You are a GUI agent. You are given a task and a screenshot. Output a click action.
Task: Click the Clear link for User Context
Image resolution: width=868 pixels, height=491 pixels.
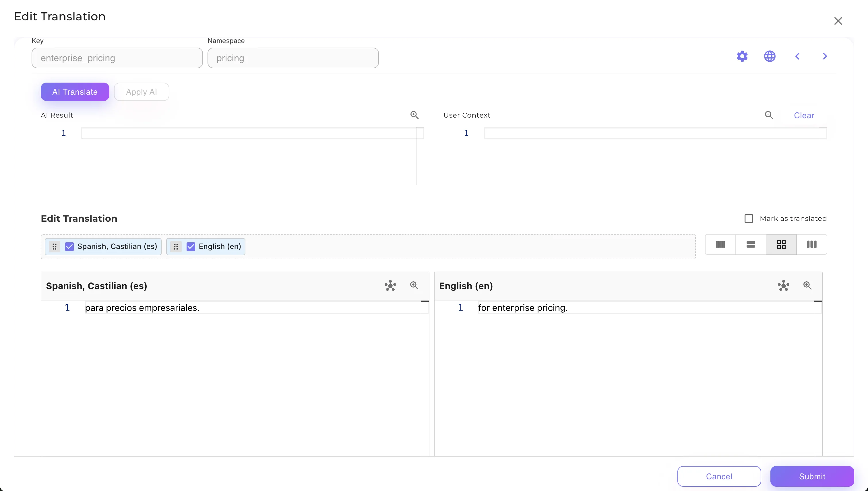click(x=804, y=115)
